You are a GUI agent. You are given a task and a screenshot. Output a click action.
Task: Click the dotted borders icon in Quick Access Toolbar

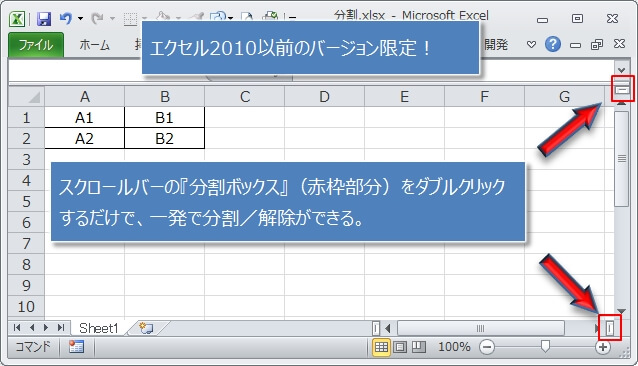(130, 19)
